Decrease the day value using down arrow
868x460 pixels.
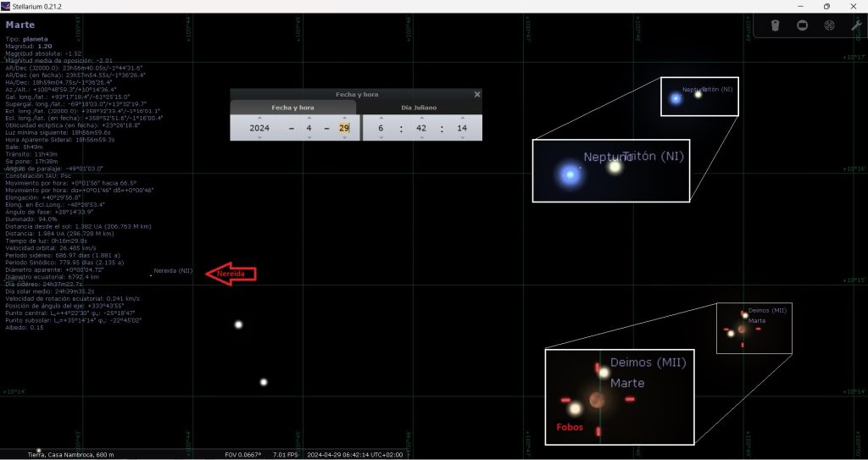(x=343, y=137)
